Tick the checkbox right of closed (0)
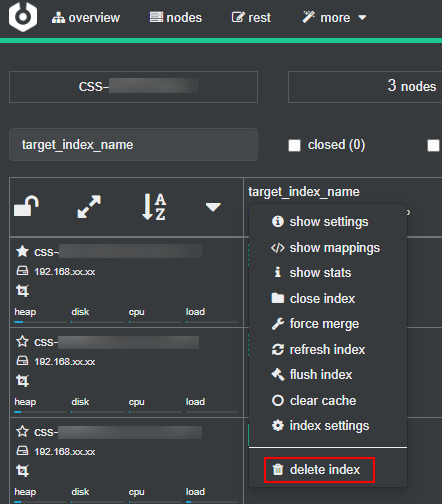The height and width of the screenshot is (504, 442). 433,145
